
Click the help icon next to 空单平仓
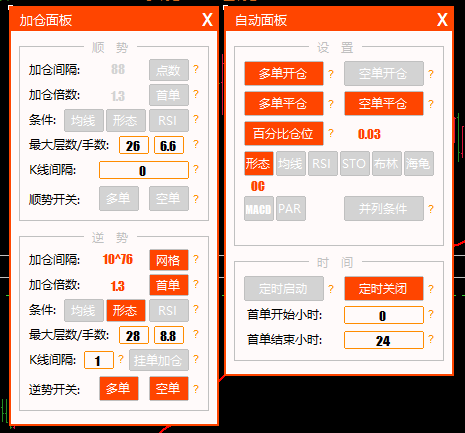[x=431, y=104]
